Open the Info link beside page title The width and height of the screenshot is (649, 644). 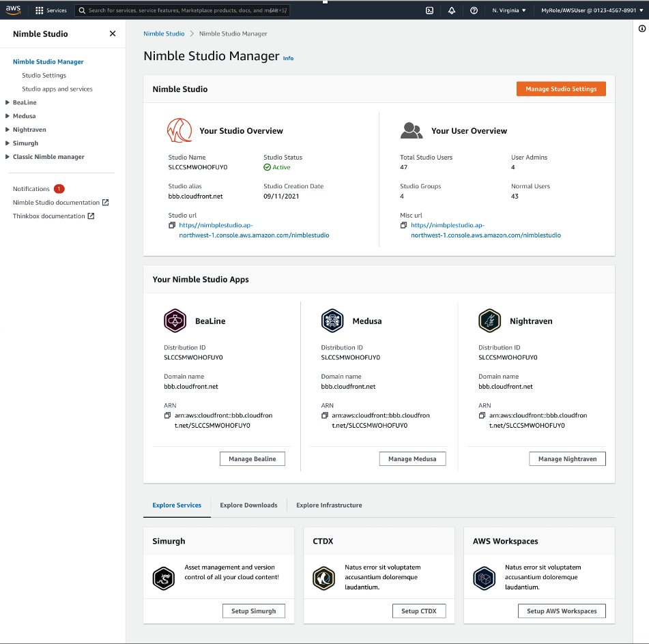tap(288, 59)
